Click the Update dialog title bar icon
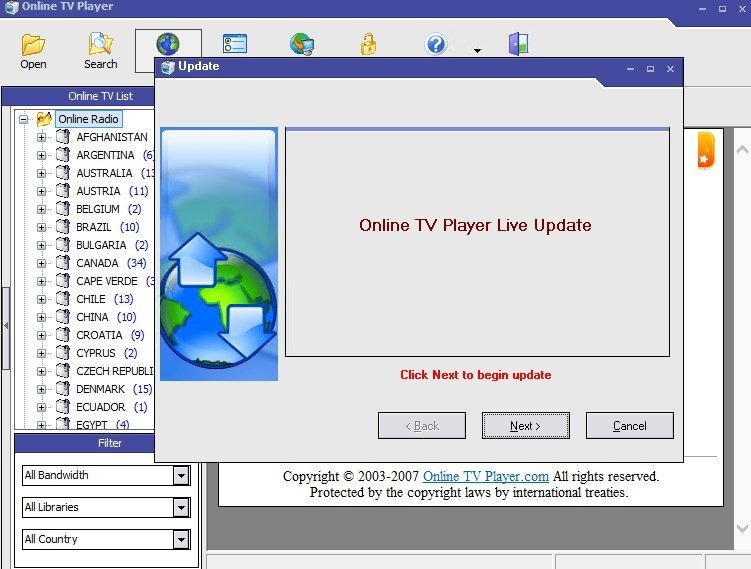Screen dimensions: 751x569 coord(168,67)
